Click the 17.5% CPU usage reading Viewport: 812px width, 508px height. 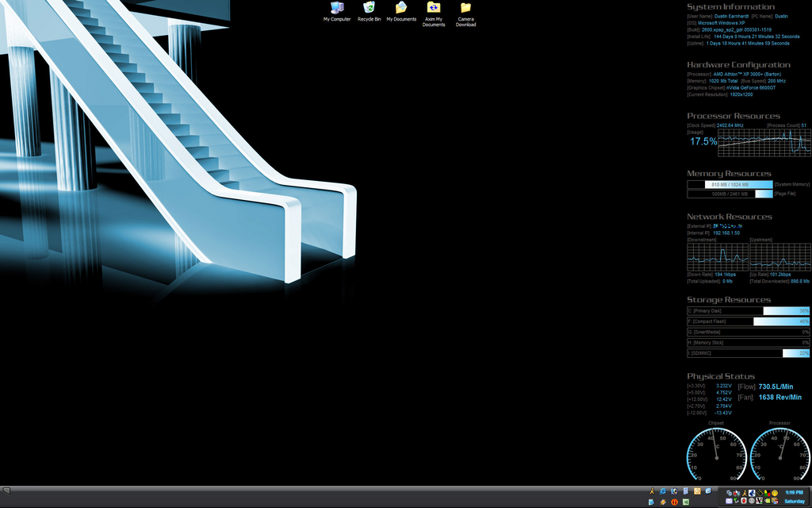(x=703, y=141)
